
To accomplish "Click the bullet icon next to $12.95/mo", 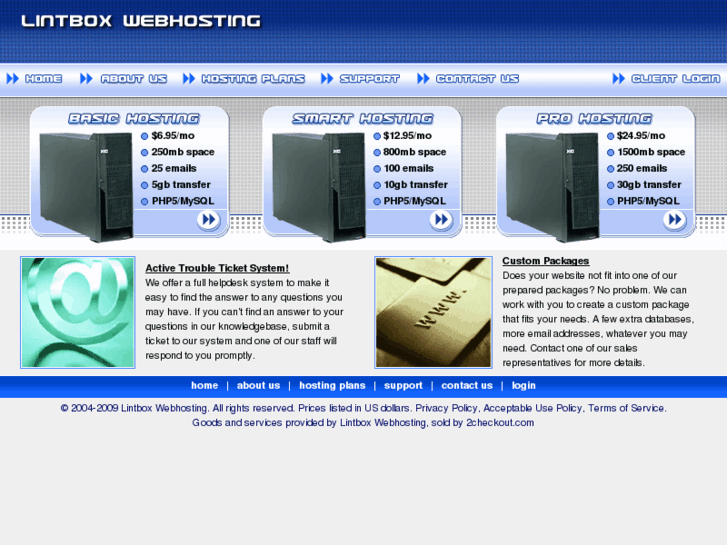I will (377, 136).
